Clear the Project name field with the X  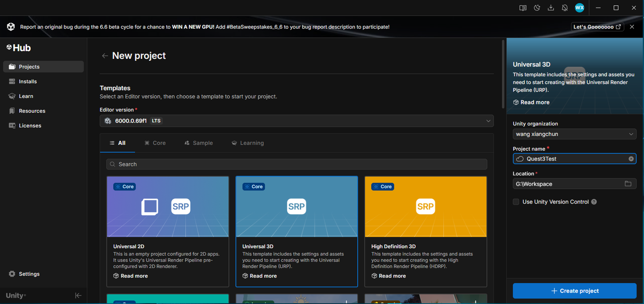(x=631, y=159)
